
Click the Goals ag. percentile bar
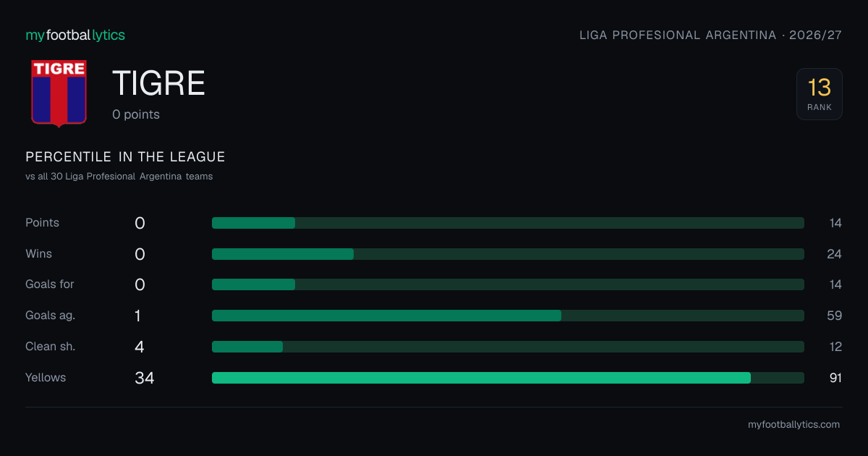[508, 316]
